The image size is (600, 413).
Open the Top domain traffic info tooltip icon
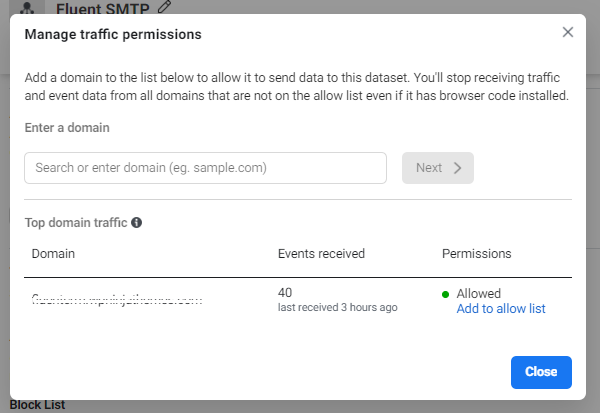tap(136, 222)
